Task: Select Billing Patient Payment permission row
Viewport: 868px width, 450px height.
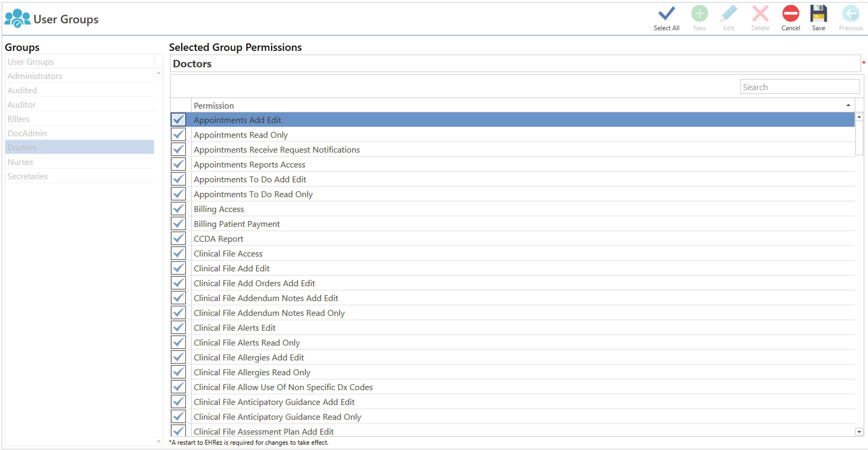Action: (x=236, y=224)
